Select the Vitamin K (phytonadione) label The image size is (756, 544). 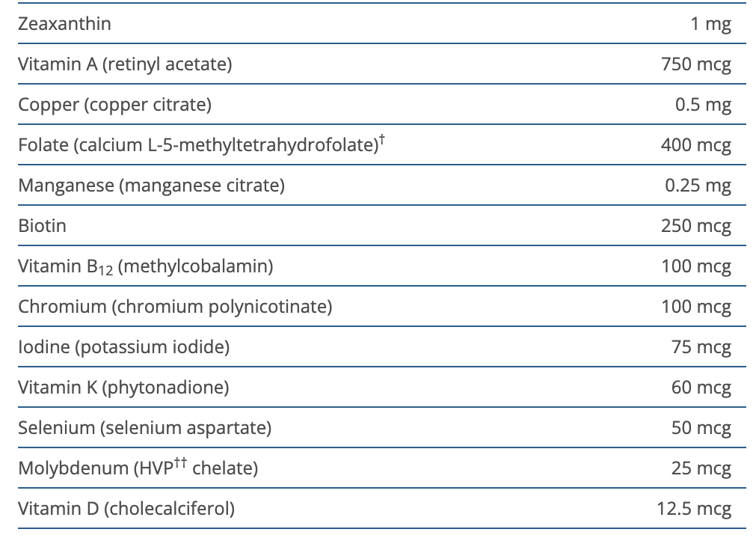point(123,388)
